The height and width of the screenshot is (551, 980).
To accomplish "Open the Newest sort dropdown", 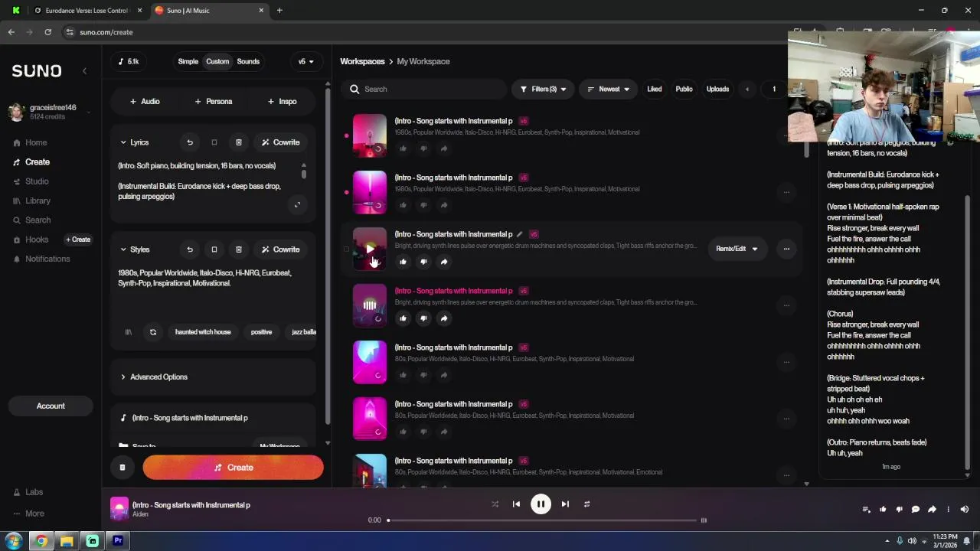I will click(608, 89).
